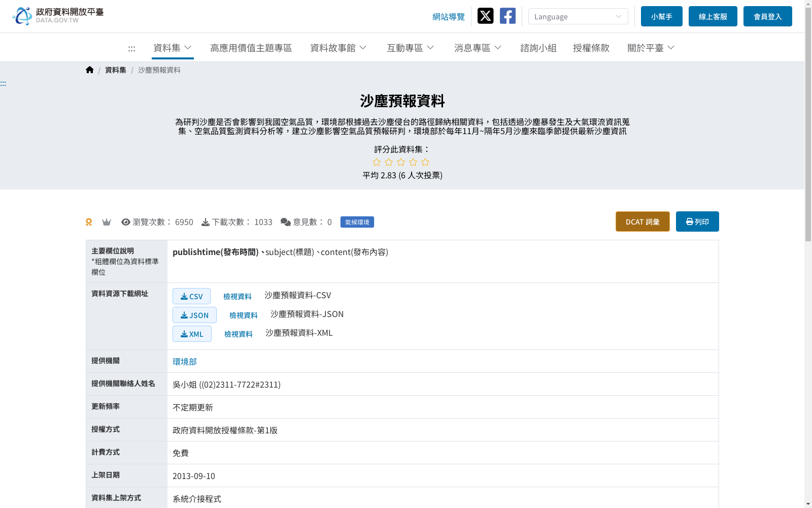Click the 政府資料開放授權條款-第1版 license text
The width and height of the screenshot is (812, 508).
point(225,430)
